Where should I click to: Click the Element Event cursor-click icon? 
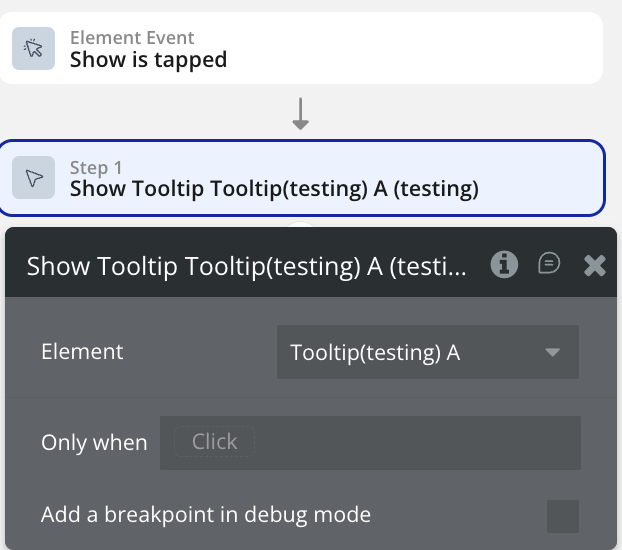[33, 49]
